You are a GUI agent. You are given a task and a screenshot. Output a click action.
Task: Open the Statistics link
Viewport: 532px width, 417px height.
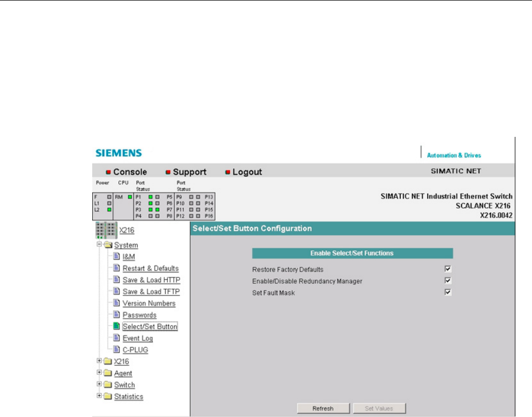pyautogui.click(x=128, y=396)
